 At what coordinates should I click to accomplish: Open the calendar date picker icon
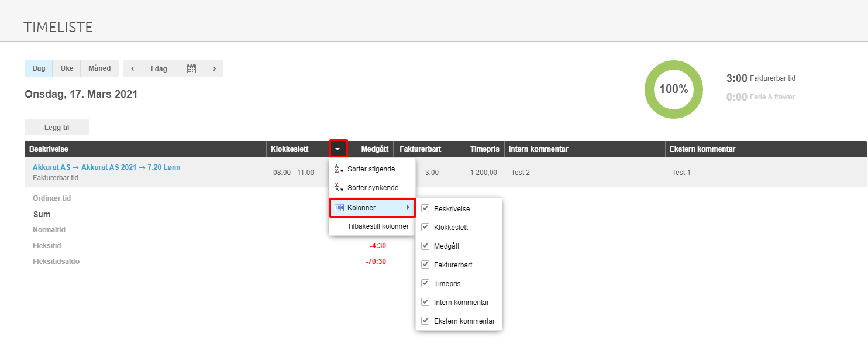191,68
